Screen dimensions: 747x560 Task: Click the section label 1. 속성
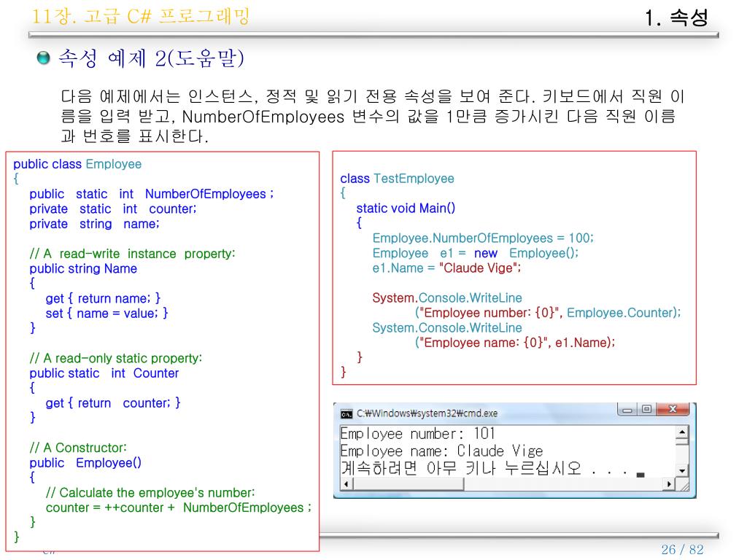[x=676, y=18]
